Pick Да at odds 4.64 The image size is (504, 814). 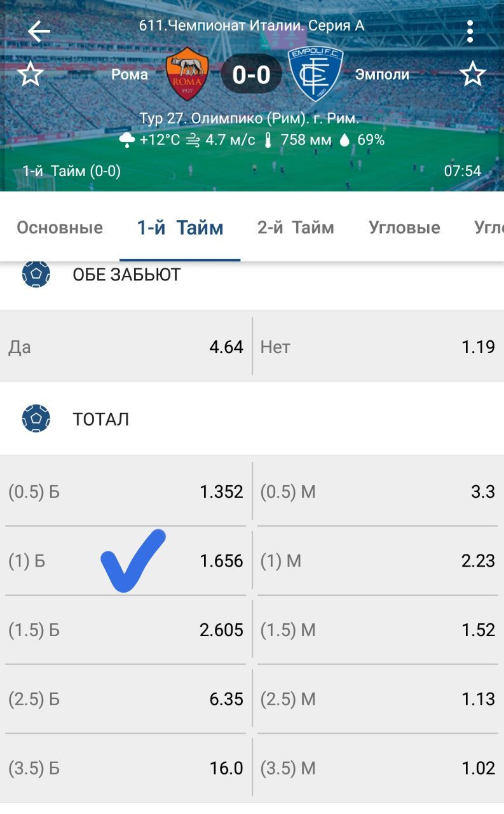coord(126,347)
